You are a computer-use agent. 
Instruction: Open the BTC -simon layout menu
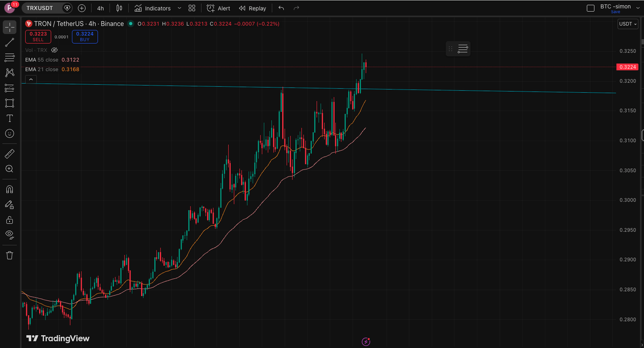616,6
